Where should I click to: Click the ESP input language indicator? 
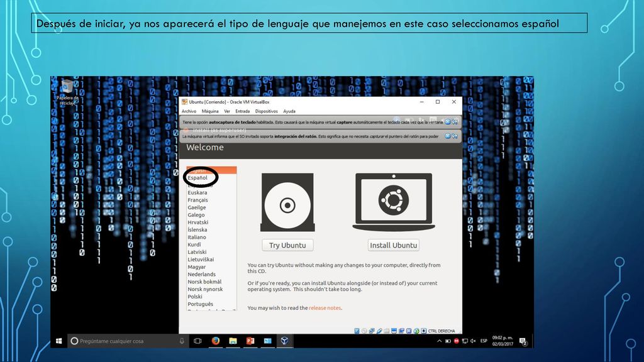484,341
